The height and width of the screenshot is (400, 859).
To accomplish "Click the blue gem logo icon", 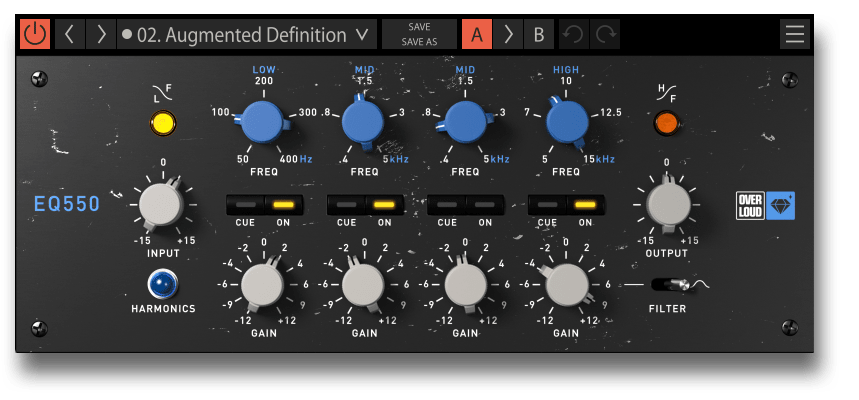I will pos(780,206).
